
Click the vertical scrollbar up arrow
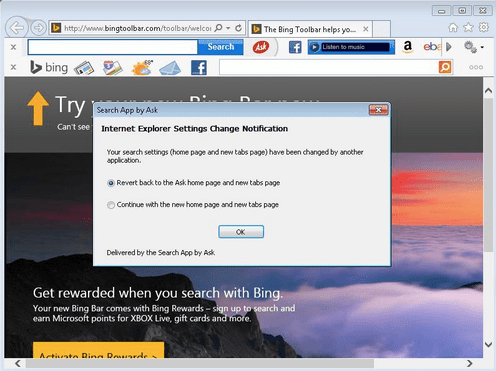click(488, 90)
